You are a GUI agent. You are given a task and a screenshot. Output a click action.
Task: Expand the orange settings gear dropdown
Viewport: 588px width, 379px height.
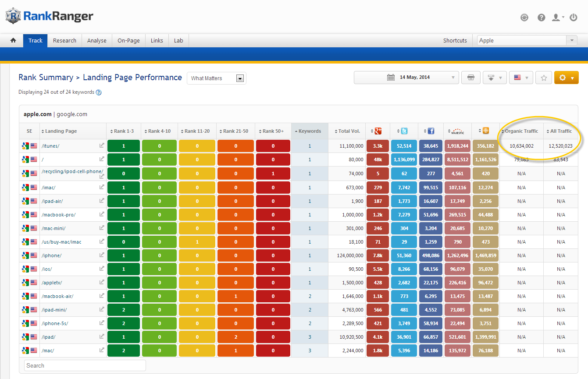click(x=566, y=78)
